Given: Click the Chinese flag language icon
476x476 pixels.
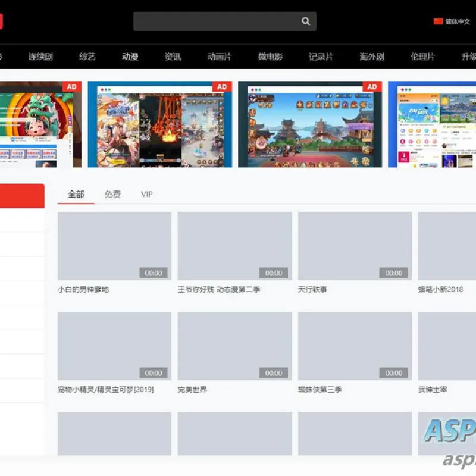Looking at the screenshot, I should click(x=438, y=21).
